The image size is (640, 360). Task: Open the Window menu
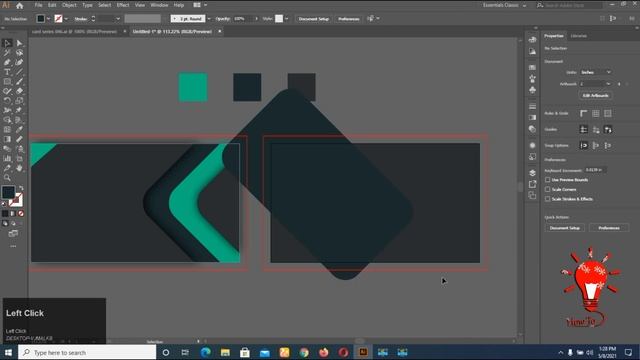[159, 5]
